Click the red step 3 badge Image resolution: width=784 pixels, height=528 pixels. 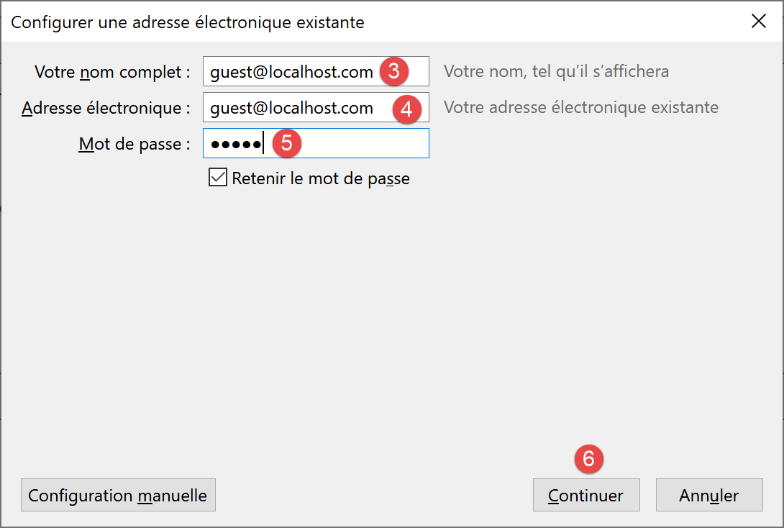[x=394, y=71]
